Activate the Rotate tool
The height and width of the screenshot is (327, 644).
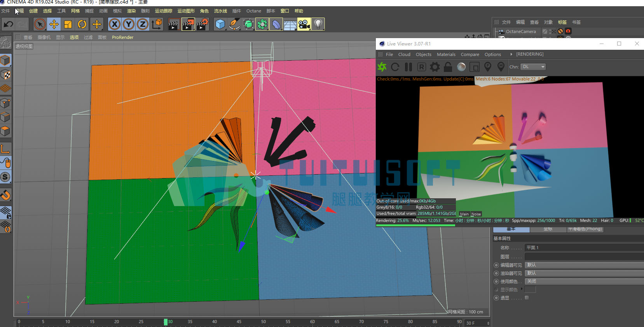pos(82,24)
